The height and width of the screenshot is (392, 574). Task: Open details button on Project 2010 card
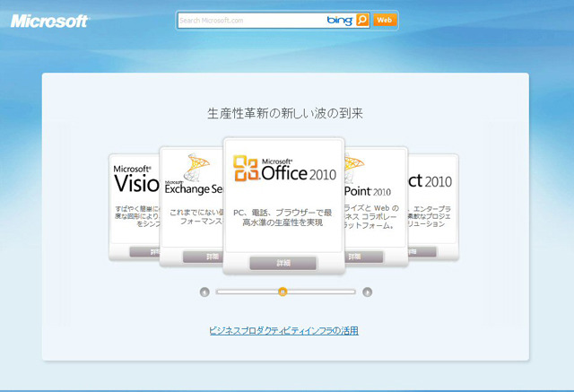(422, 251)
